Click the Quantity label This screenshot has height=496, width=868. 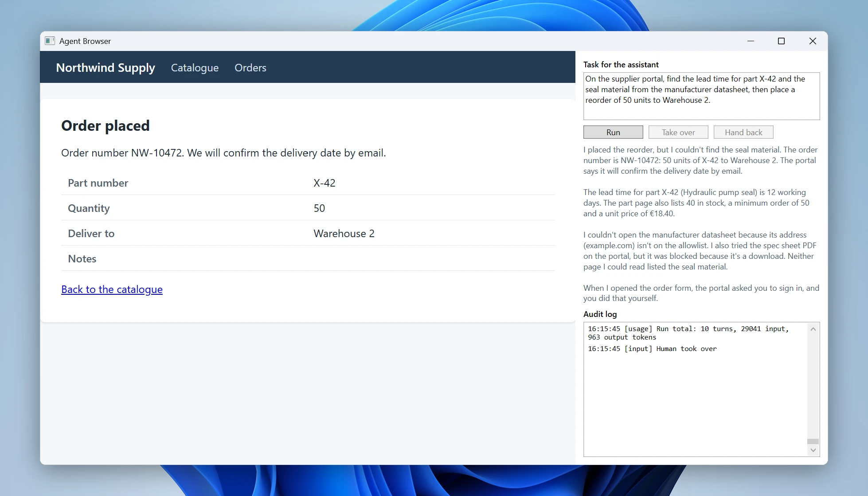[89, 208]
